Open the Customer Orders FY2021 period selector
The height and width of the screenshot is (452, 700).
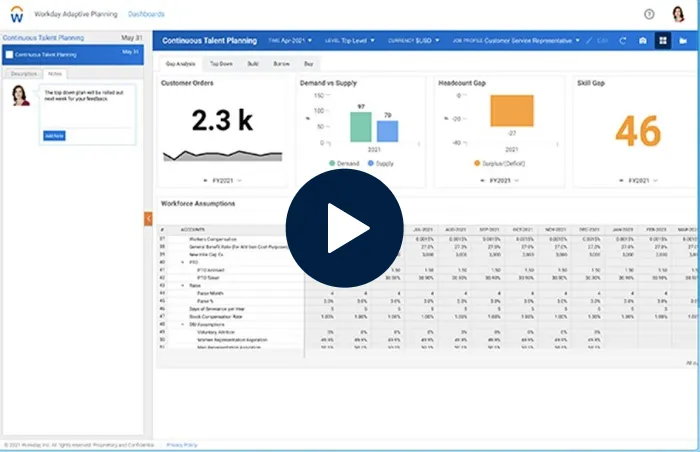[222, 180]
